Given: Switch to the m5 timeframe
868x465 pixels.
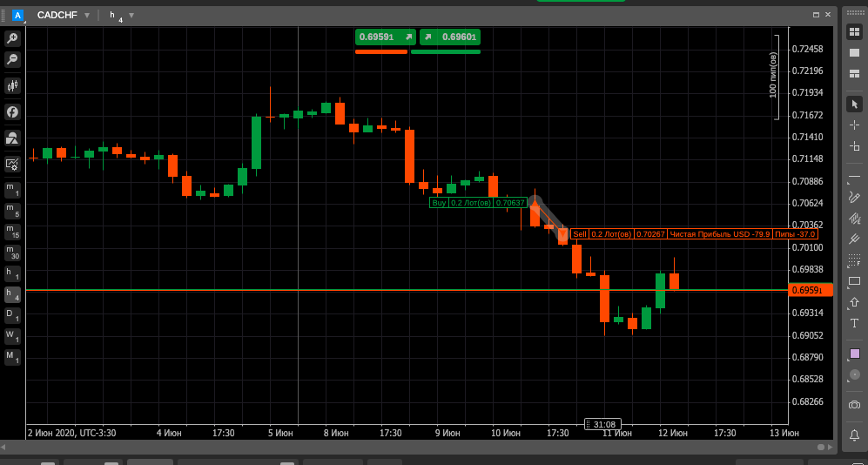Looking at the screenshot, I should (x=12, y=211).
